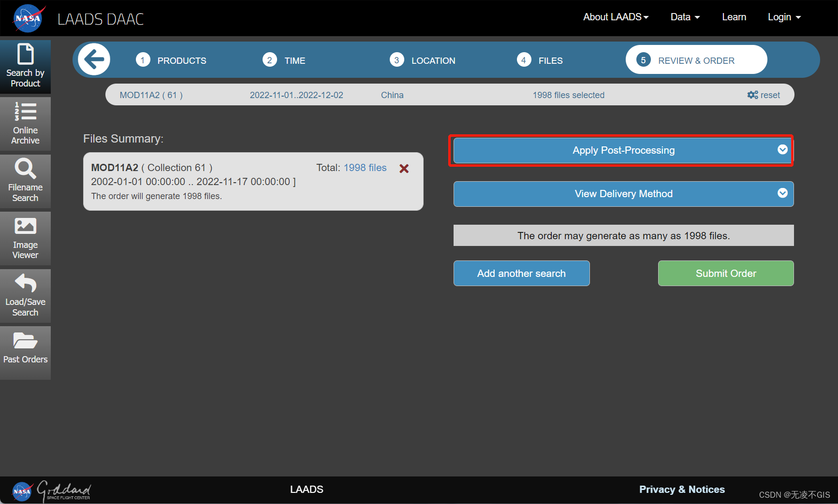Screen dimensions: 838x504
Task: Click MOD11A2 ( Collection 61 ) title text
Action: point(152,168)
